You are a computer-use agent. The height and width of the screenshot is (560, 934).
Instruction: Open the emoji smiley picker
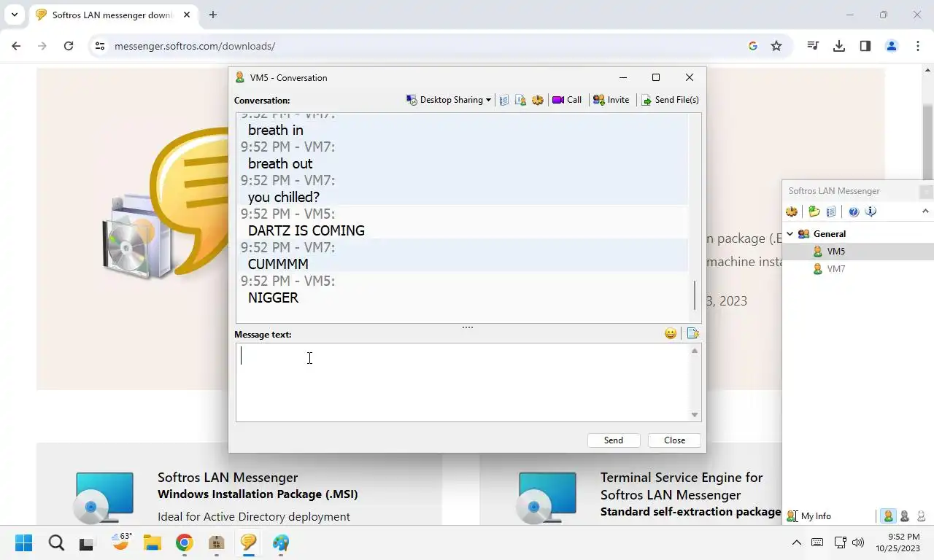coord(671,333)
